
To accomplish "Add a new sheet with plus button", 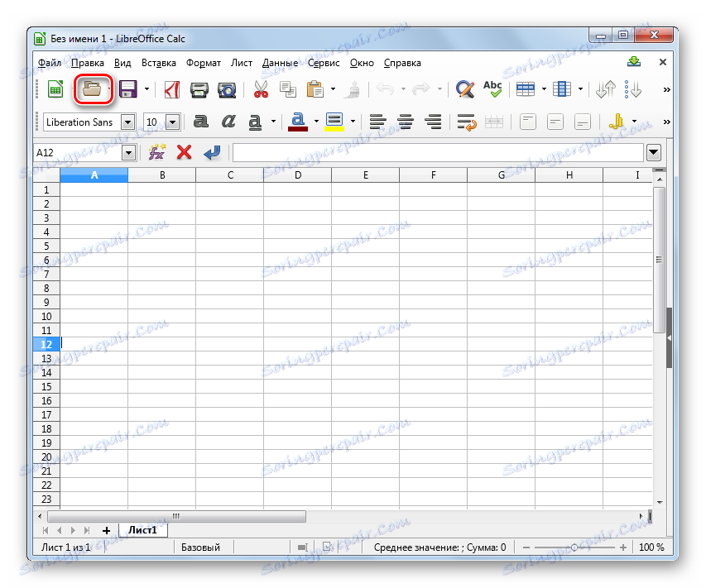I will pyautogui.click(x=106, y=530).
